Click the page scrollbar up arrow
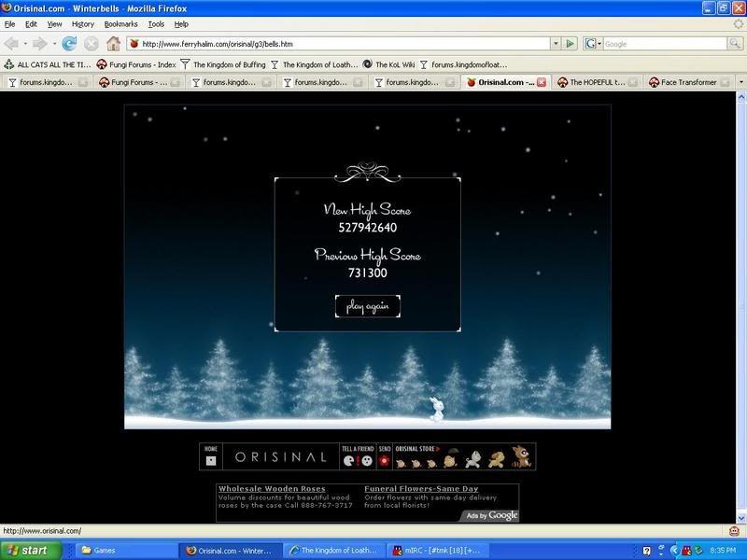The image size is (747, 560). click(x=741, y=97)
